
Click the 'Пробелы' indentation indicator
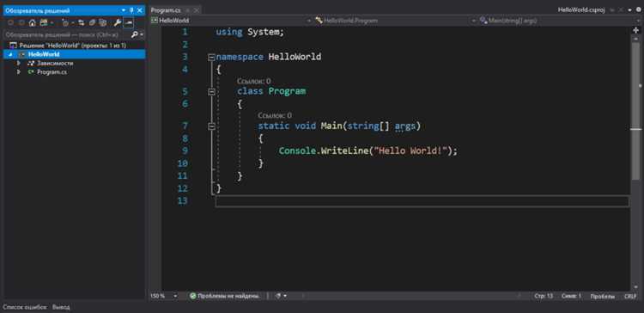(603, 296)
